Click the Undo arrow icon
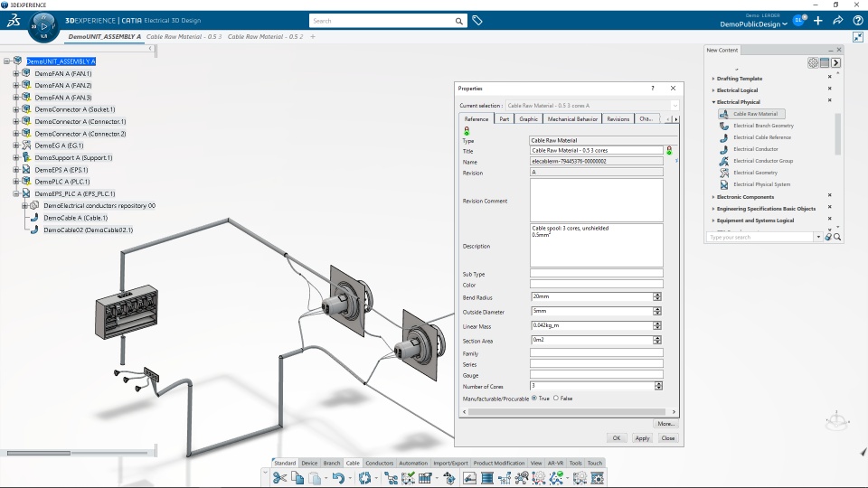This screenshot has height=488, width=868. pyautogui.click(x=338, y=477)
